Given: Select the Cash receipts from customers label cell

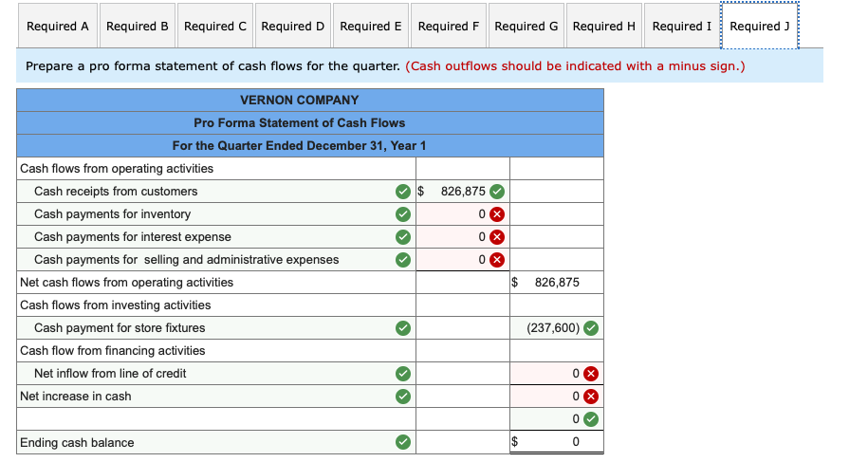Looking at the screenshot, I should tap(216, 192).
